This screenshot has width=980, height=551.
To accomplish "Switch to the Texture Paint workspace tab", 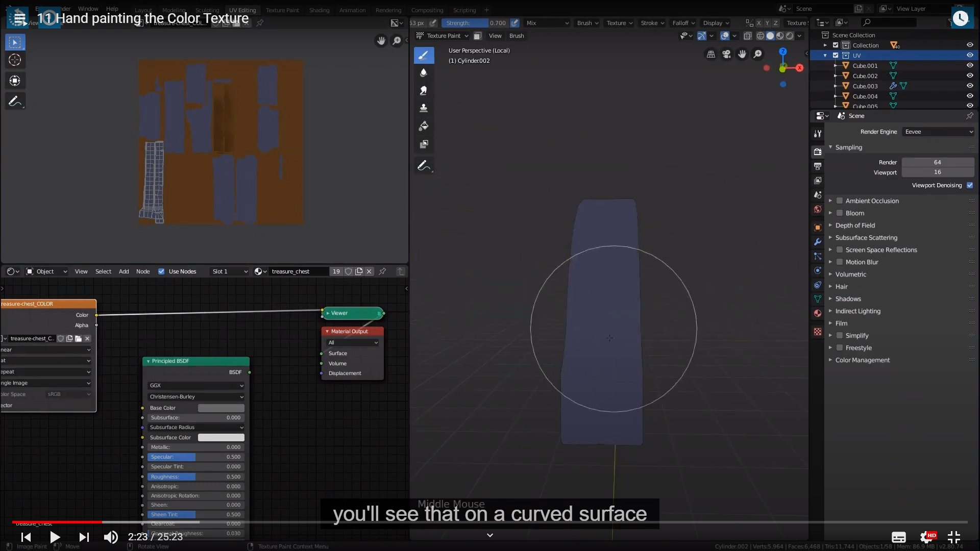I will click(x=282, y=10).
